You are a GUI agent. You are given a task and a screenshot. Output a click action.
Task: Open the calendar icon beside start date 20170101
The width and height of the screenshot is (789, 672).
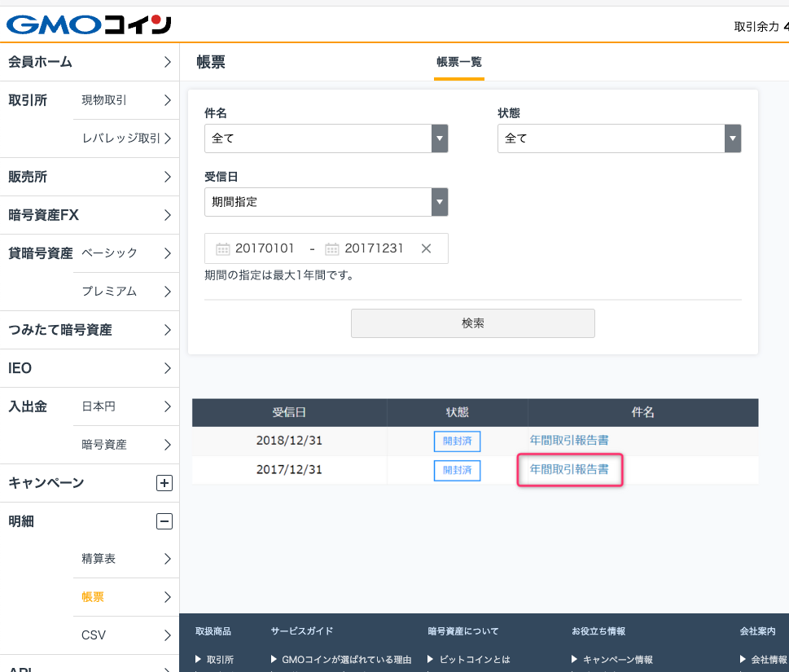(x=222, y=248)
